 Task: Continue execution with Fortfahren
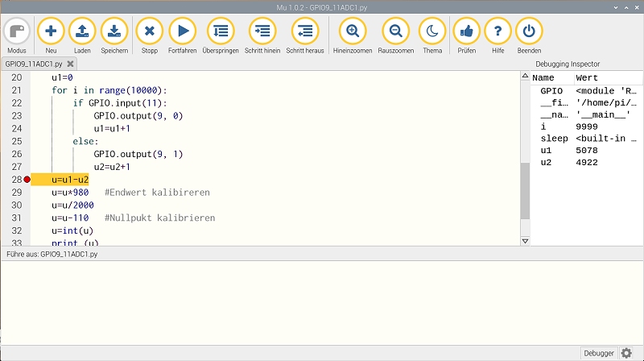pyautogui.click(x=183, y=32)
